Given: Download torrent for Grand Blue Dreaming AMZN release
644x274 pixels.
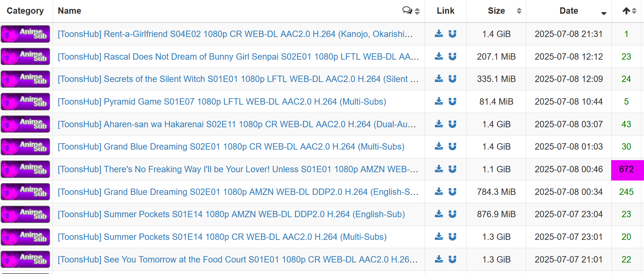Looking at the screenshot, I should pyautogui.click(x=439, y=192).
